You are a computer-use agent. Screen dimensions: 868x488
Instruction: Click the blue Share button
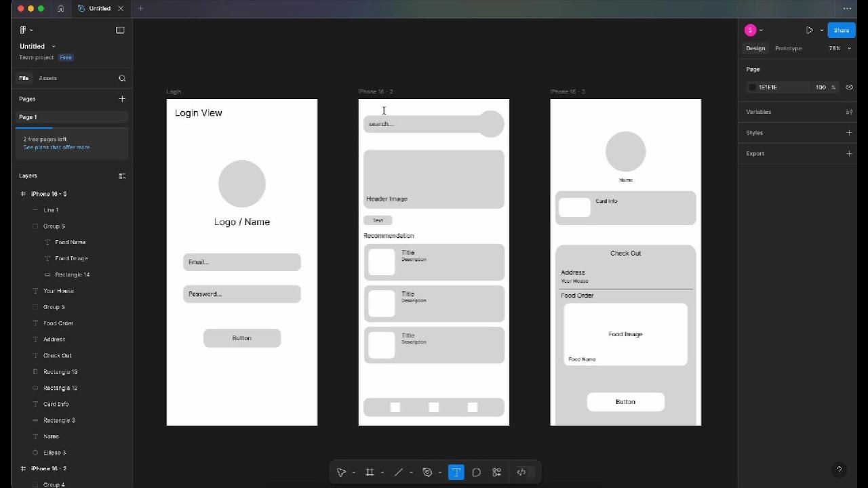(842, 30)
